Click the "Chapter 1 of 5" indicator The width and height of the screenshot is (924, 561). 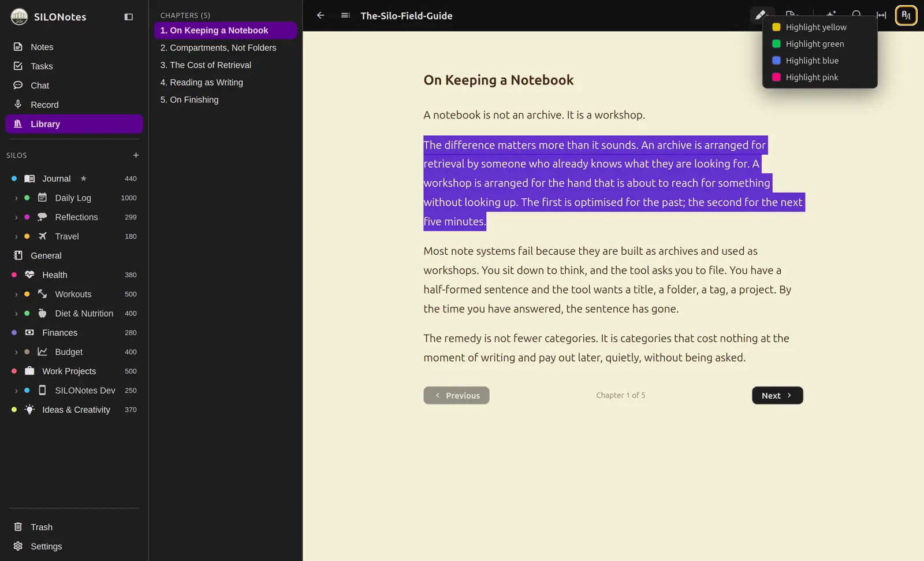(x=621, y=395)
